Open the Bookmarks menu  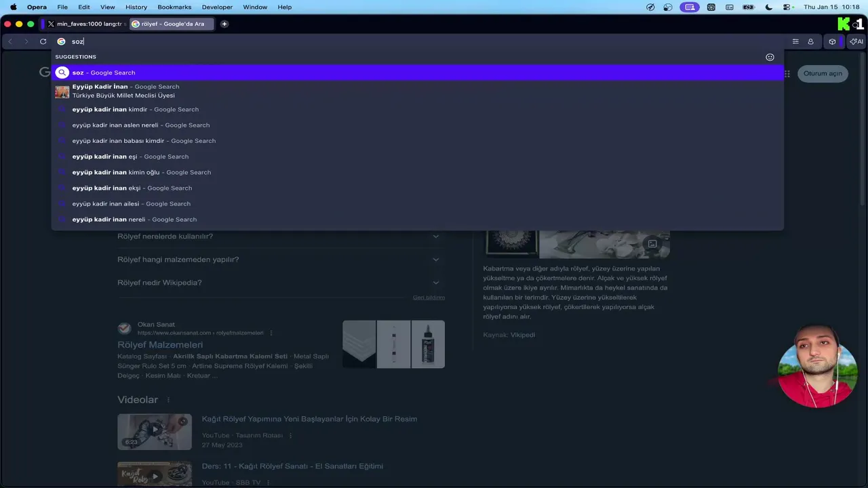point(174,7)
